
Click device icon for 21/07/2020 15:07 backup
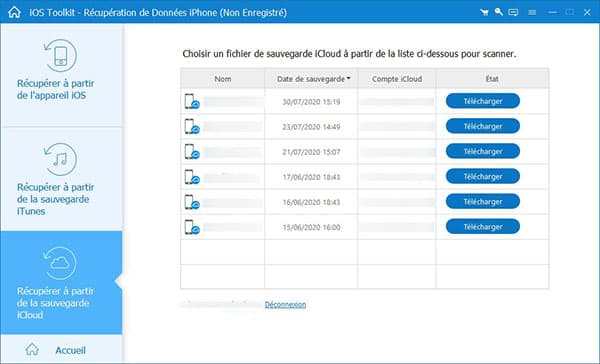click(x=192, y=152)
